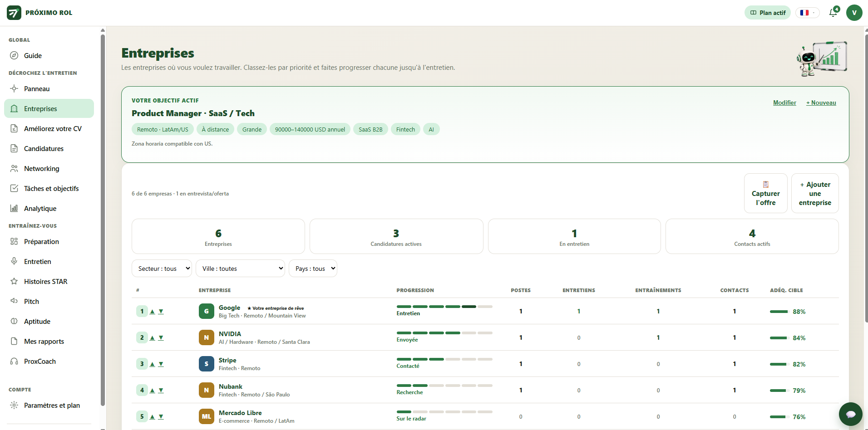Open the notifications bell icon
This screenshot has width=868, height=430.
point(833,13)
